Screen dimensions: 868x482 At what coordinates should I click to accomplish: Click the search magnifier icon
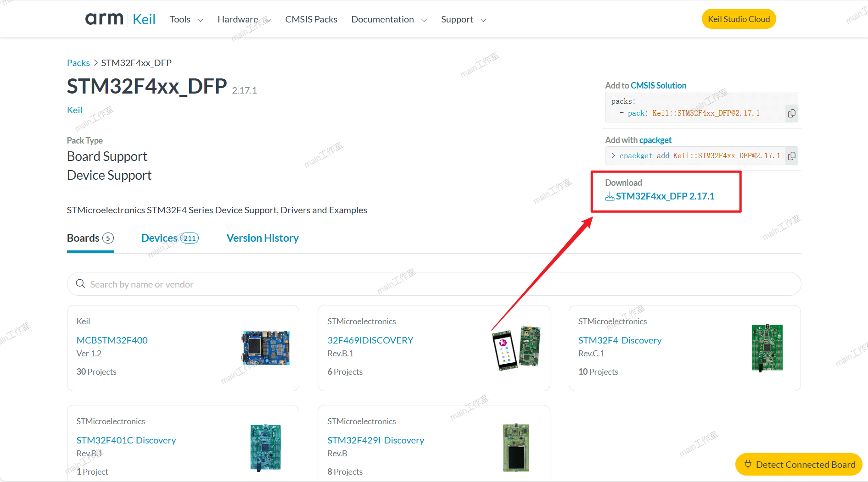click(x=80, y=284)
